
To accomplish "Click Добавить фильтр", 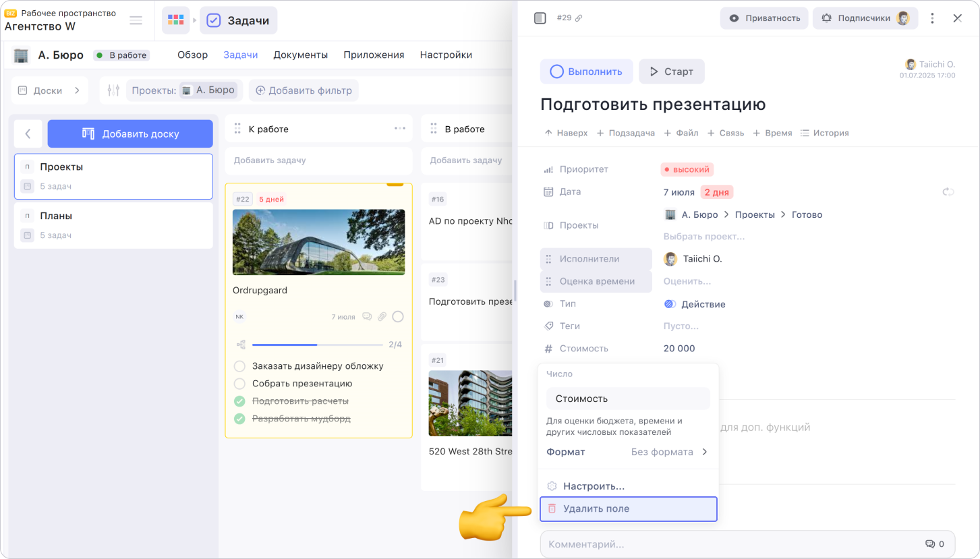I will coord(304,90).
